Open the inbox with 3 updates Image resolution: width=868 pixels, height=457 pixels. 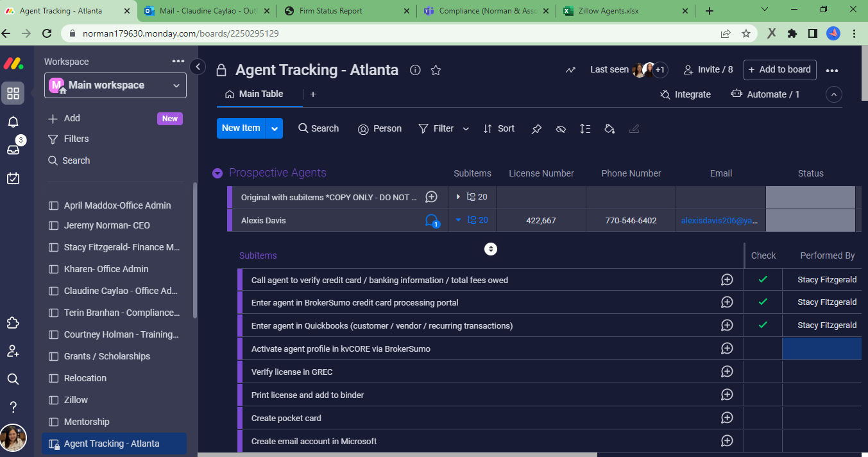[13, 150]
